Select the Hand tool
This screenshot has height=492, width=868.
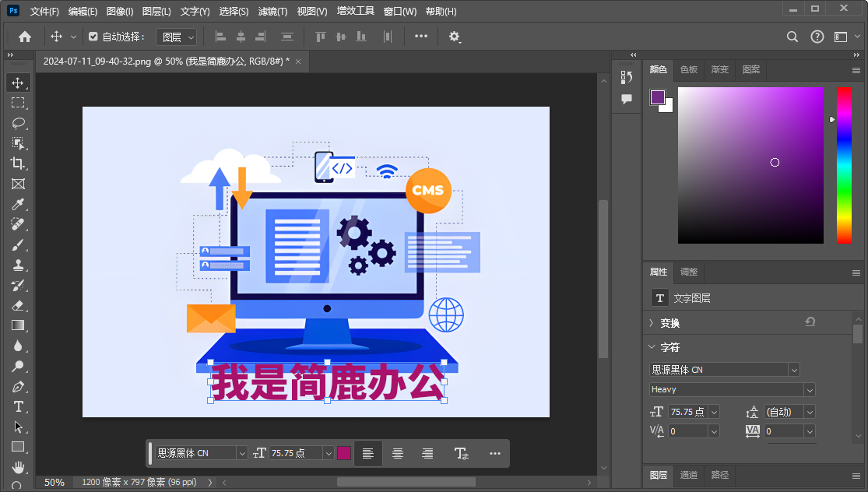(x=17, y=467)
